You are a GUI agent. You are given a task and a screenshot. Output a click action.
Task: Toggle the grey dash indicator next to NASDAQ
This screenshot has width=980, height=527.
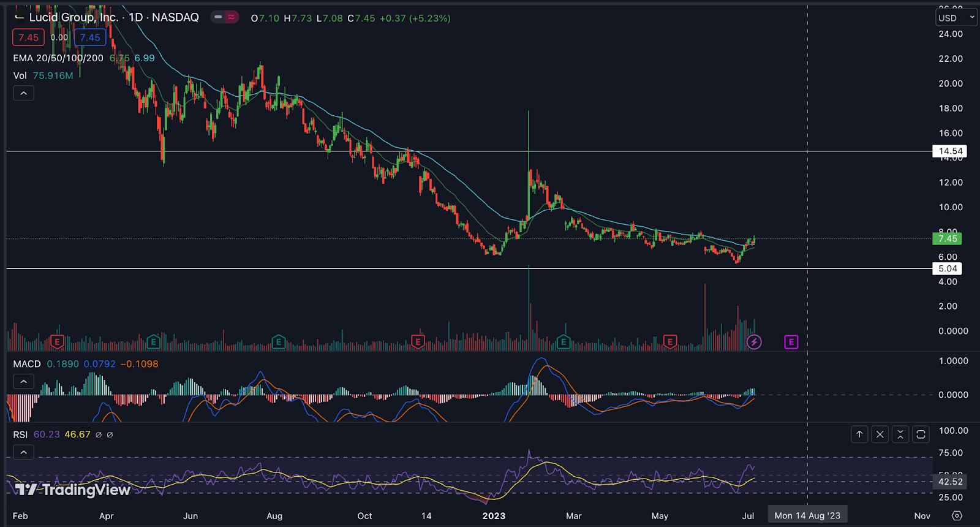click(218, 17)
